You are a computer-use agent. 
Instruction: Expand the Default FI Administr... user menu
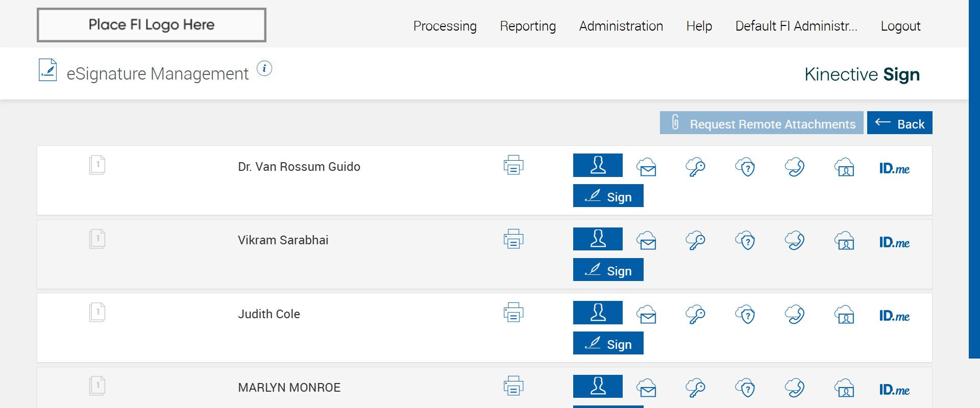[x=796, y=26]
